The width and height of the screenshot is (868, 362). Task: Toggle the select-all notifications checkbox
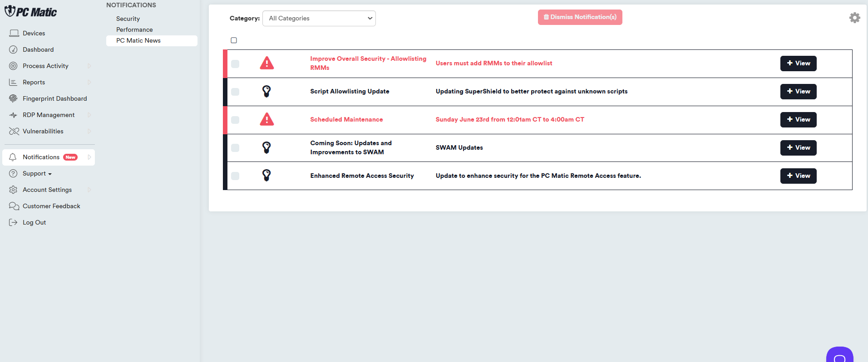click(234, 40)
